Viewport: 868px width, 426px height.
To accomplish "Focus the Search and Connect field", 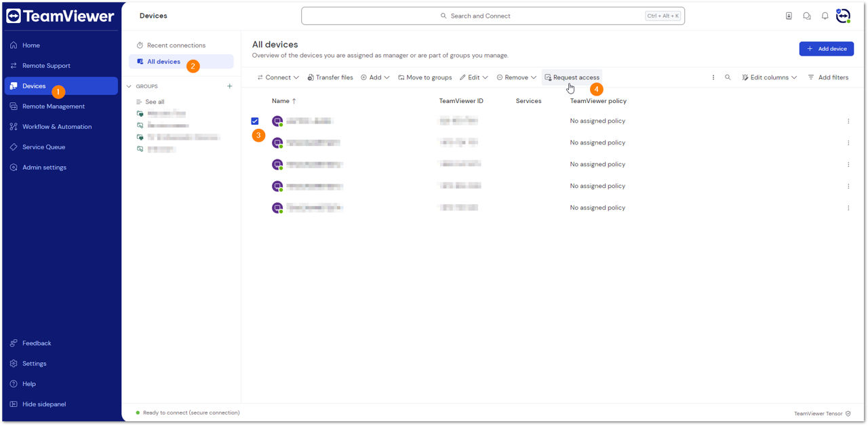I will click(x=493, y=16).
